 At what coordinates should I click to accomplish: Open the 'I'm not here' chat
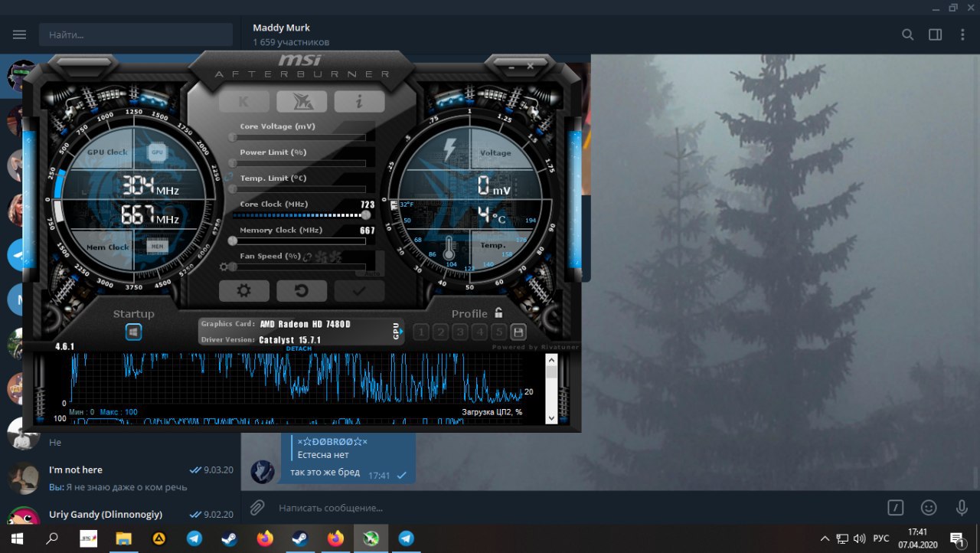120,478
